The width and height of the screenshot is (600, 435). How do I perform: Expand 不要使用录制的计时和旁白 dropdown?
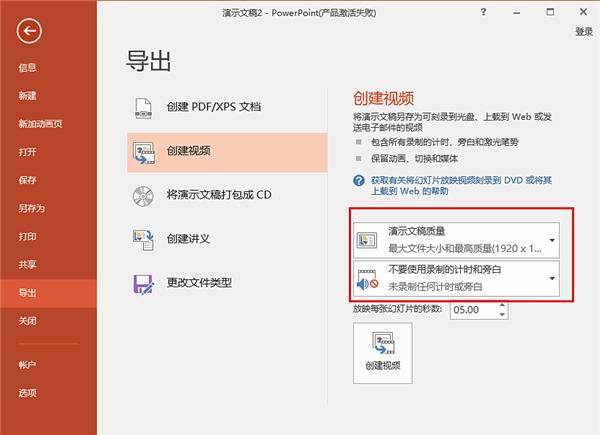point(456,279)
